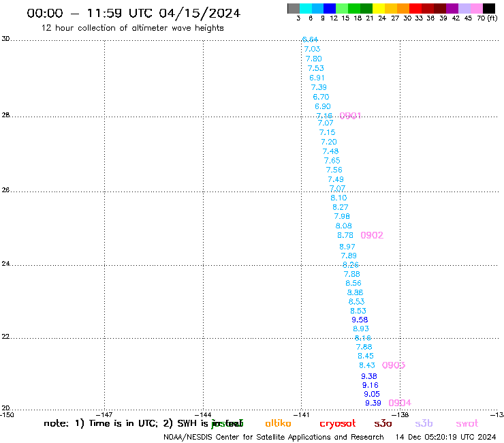Click the wave height value 8.45

(x=366, y=356)
